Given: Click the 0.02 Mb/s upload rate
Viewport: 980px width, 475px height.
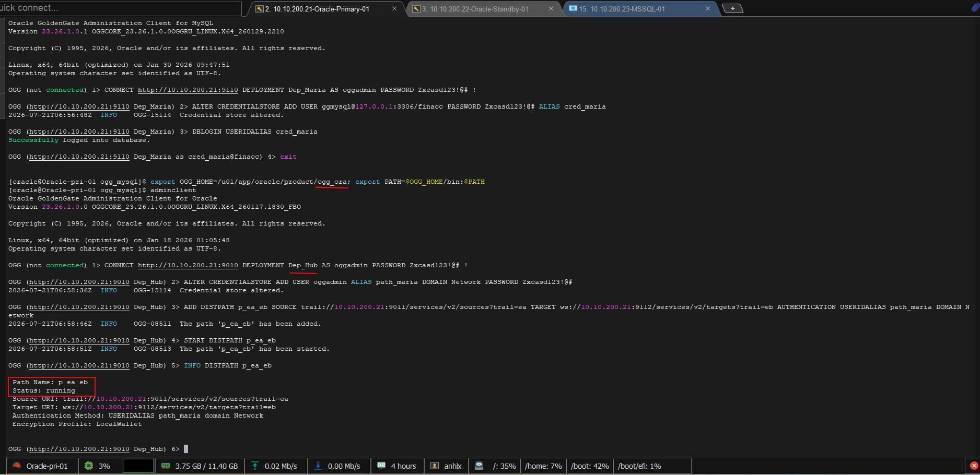Looking at the screenshot, I should 281,466.
